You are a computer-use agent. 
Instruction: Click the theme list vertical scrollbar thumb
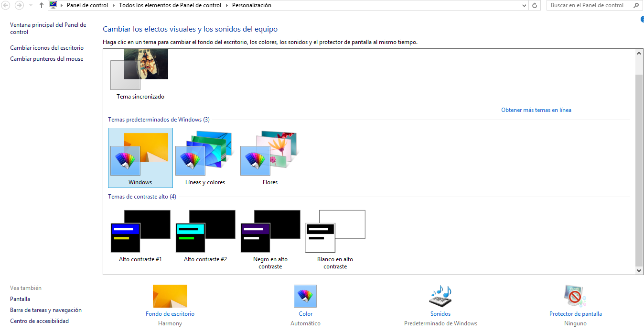point(639,170)
